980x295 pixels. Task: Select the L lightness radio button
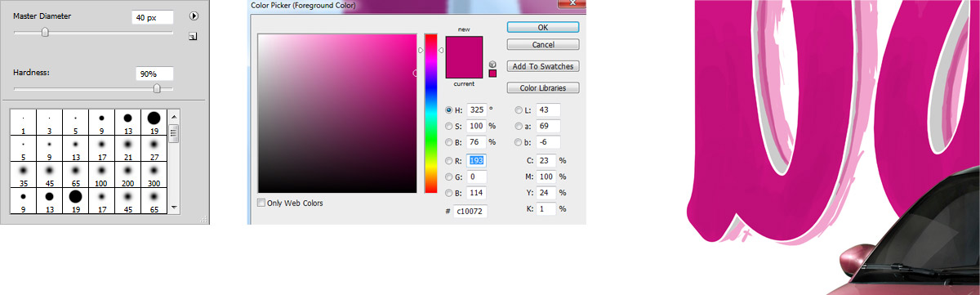pyautogui.click(x=519, y=110)
